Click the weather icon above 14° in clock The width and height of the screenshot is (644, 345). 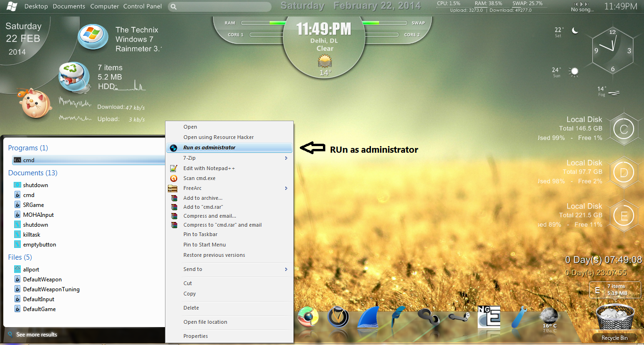(x=325, y=61)
